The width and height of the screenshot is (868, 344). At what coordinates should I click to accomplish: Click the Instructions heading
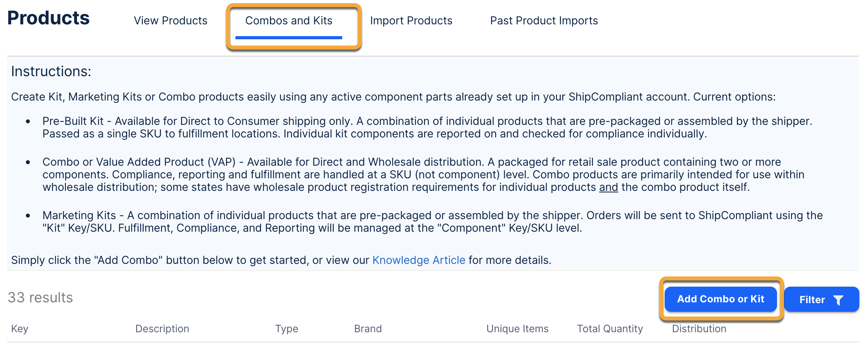point(51,71)
